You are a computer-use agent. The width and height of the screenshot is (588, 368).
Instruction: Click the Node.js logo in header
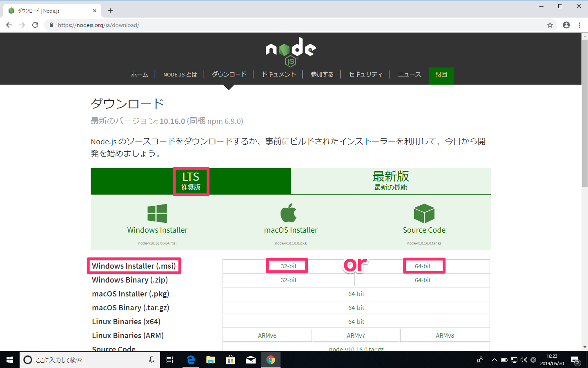(290, 52)
